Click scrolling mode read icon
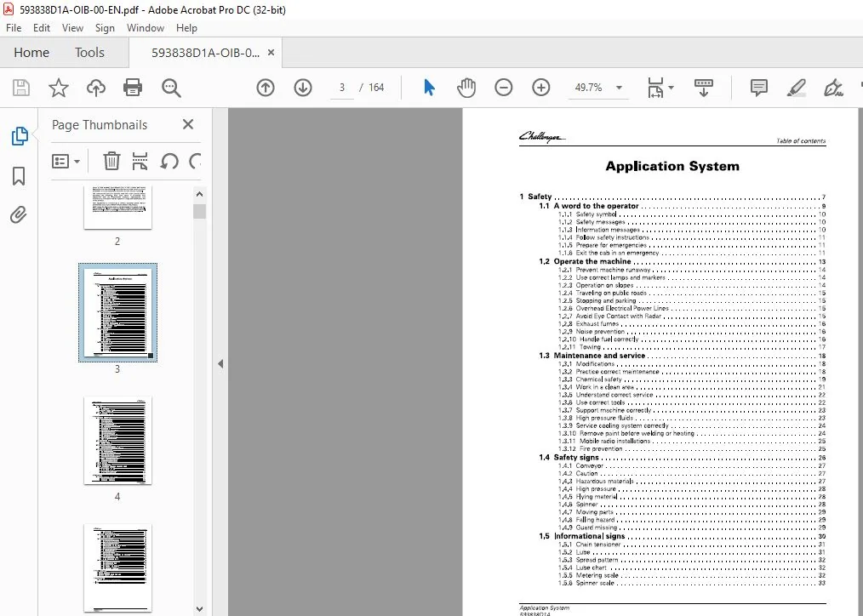Viewport: 863px width, 616px height. pos(703,88)
